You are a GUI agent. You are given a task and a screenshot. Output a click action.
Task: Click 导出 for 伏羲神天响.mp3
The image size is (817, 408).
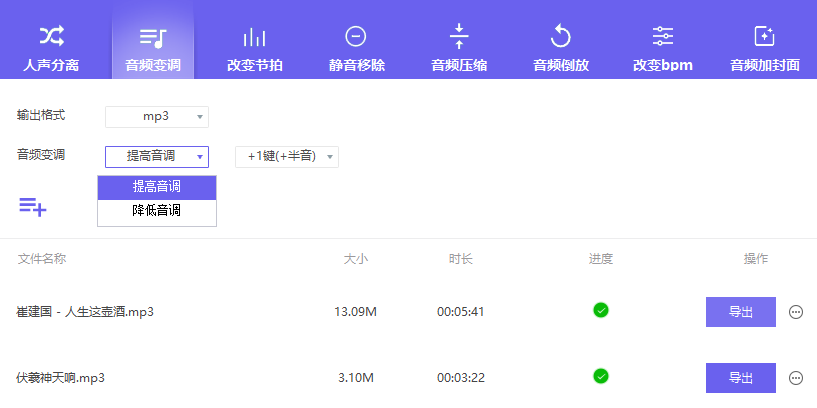click(x=740, y=378)
